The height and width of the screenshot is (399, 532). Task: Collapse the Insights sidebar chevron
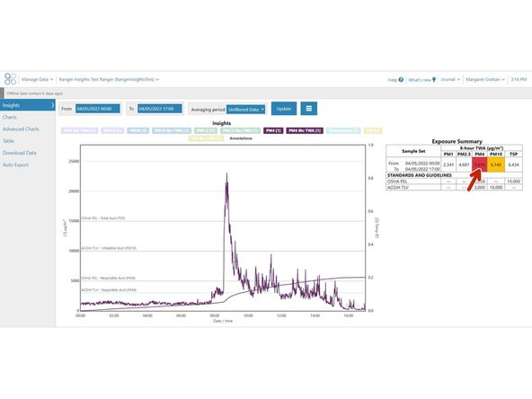click(x=53, y=105)
